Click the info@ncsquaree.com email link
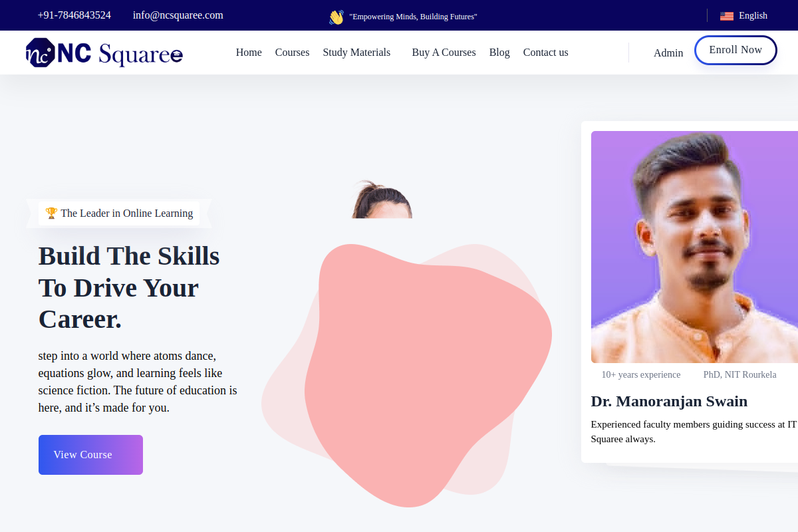Viewport: 798px width, 532px height. point(178,15)
